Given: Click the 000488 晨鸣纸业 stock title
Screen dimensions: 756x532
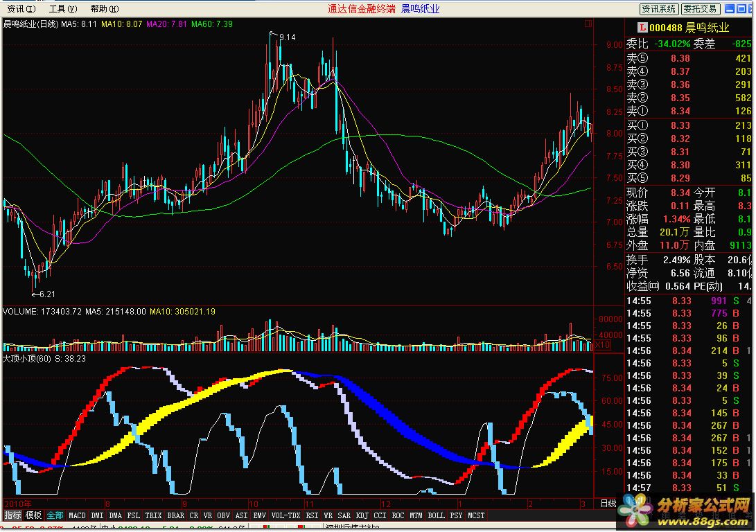Looking at the screenshot, I should [x=689, y=28].
